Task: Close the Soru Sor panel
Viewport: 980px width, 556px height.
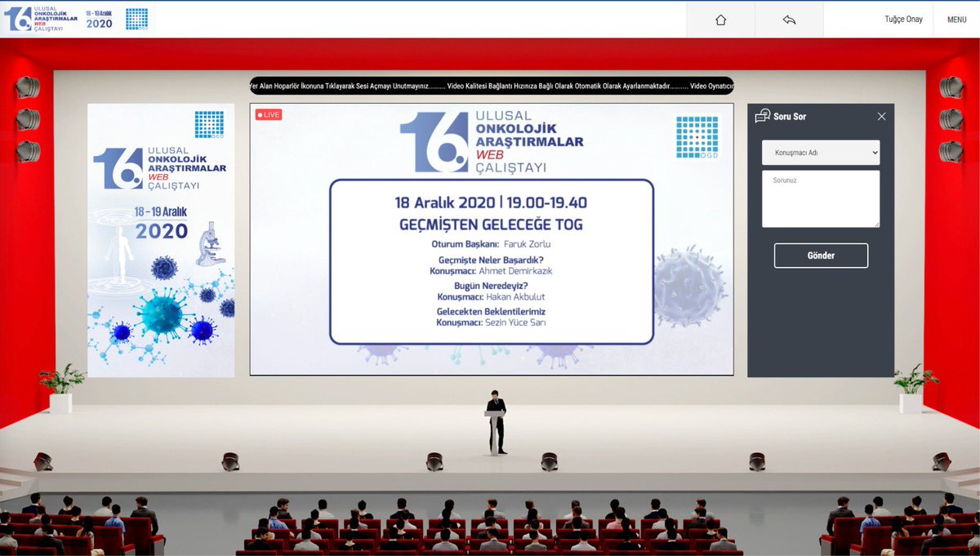Action: [881, 116]
